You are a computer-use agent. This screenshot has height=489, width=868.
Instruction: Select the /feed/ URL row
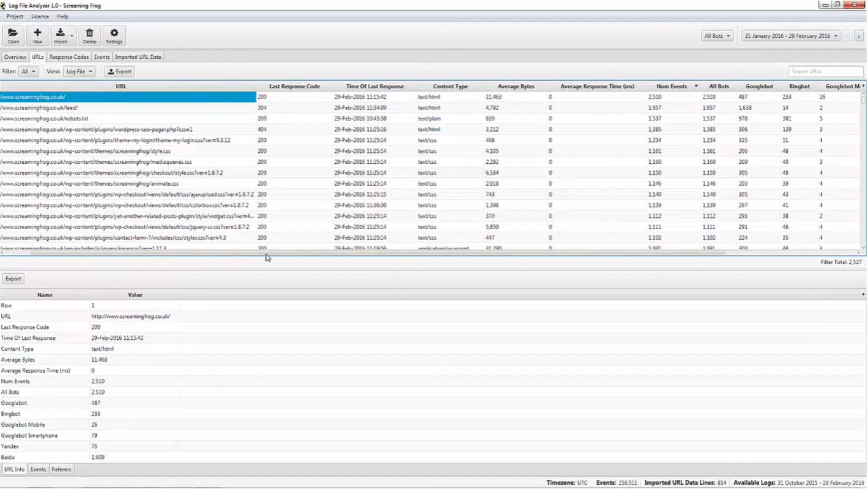[x=430, y=108]
